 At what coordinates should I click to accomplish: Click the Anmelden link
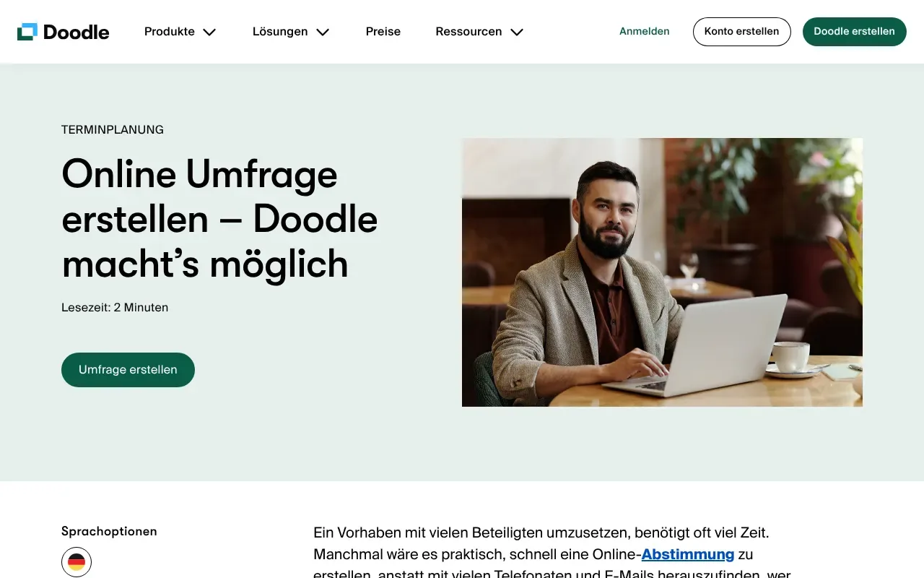coord(645,32)
